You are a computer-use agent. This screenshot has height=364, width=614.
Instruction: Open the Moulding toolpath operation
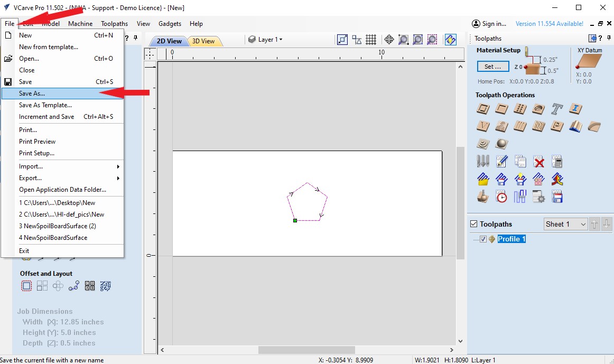pyautogui.click(x=575, y=126)
